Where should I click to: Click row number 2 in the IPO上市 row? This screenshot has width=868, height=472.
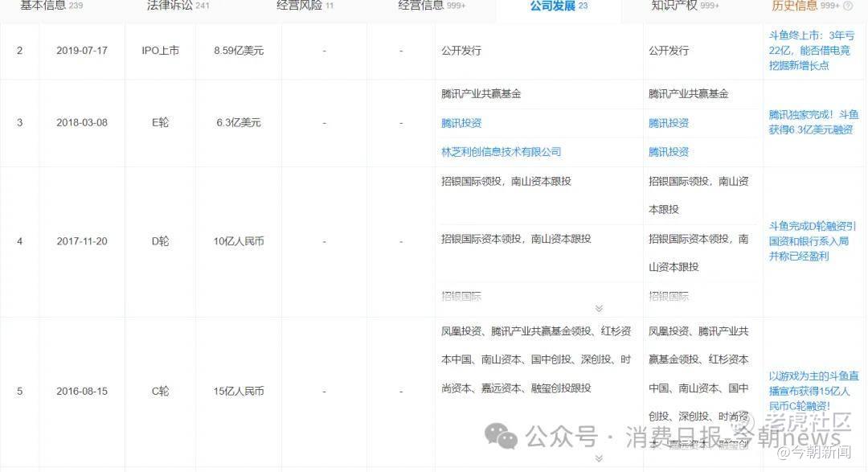pos(20,51)
